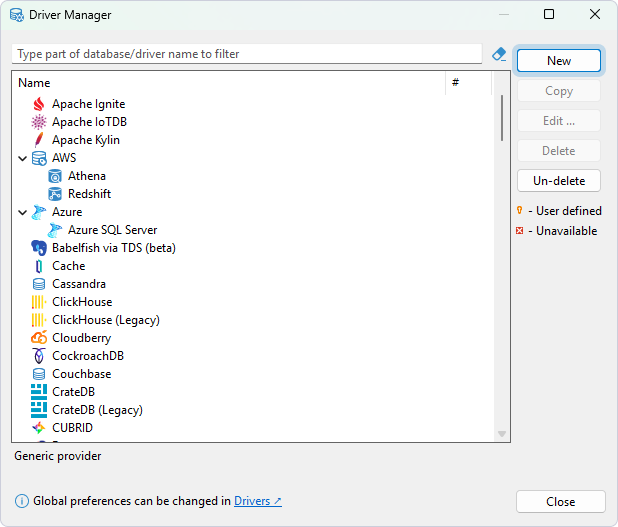Select the AWS group row
Image resolution: width=618 pixels, height=527 pixels.
(64, 158)
